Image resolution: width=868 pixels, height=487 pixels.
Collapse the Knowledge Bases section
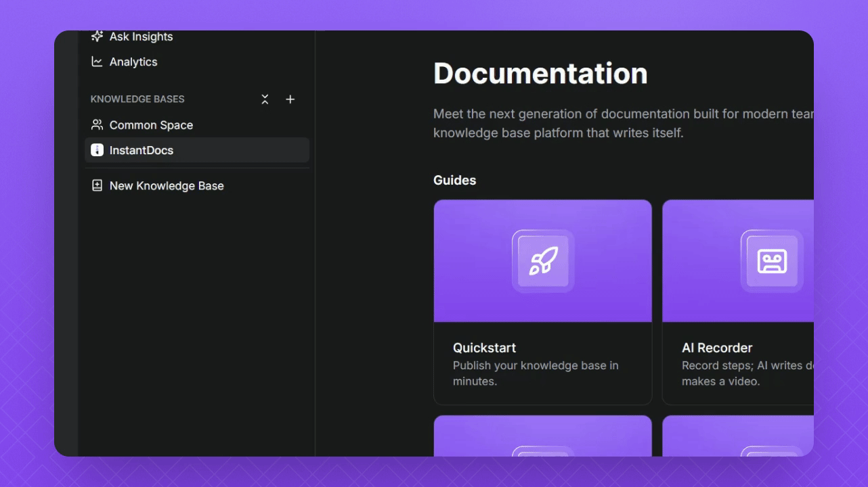pyautogui.click(x=265, y=99)
